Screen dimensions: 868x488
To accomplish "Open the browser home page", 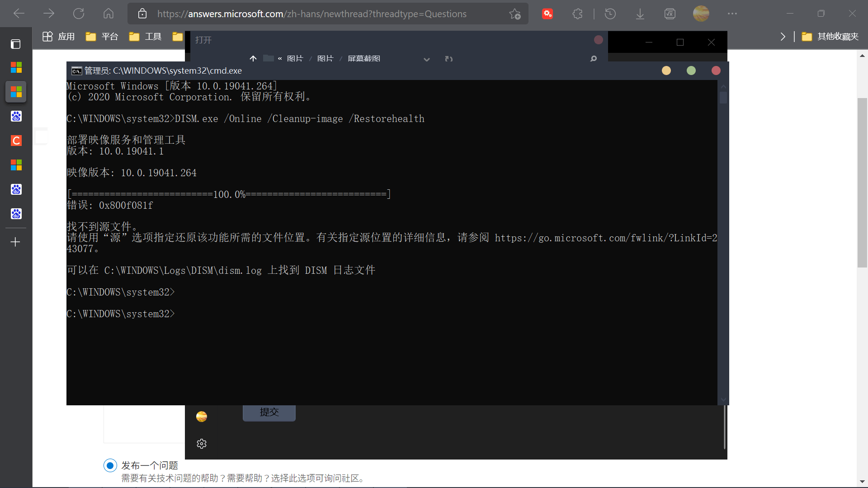I will [x=108, y=14].
